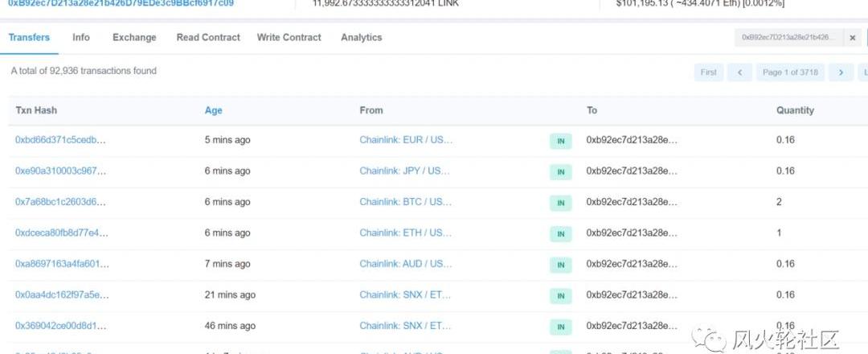Viewport: 868px width, 354px height.
Task: Open the Exchange tab
Action: (134, 38)
